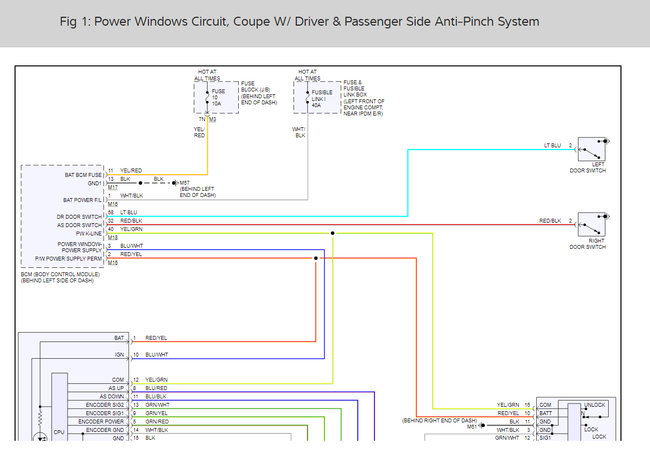Viewport: 650px width, 457px height.
Task: Click 'BLU/WHT' label at BCM pin 3
Action: (131, 246)
